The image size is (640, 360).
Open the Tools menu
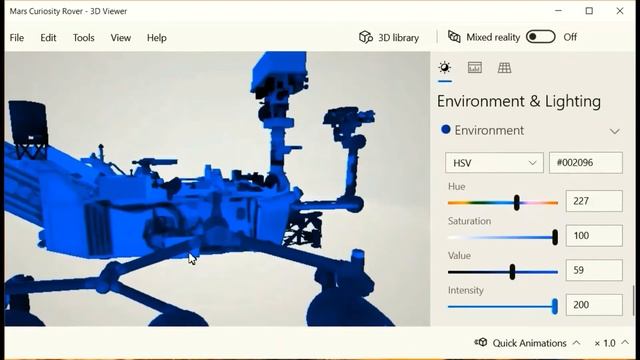tap(84, 38)
